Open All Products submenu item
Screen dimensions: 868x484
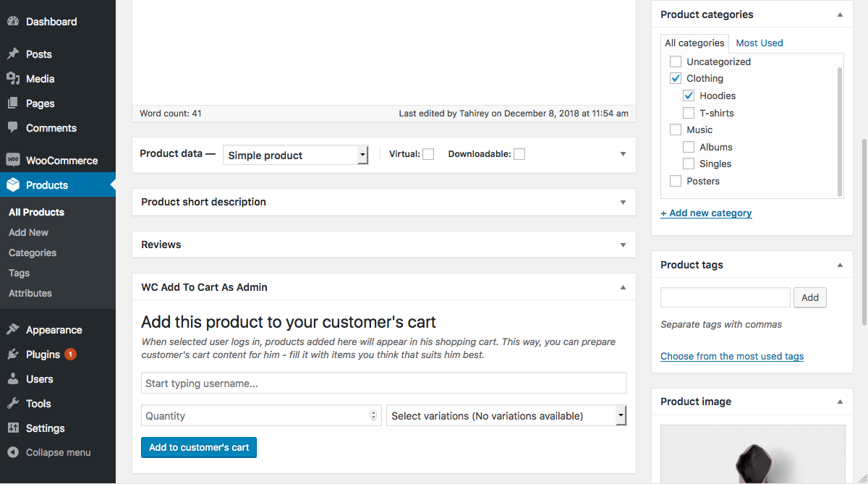coord(36,212)
